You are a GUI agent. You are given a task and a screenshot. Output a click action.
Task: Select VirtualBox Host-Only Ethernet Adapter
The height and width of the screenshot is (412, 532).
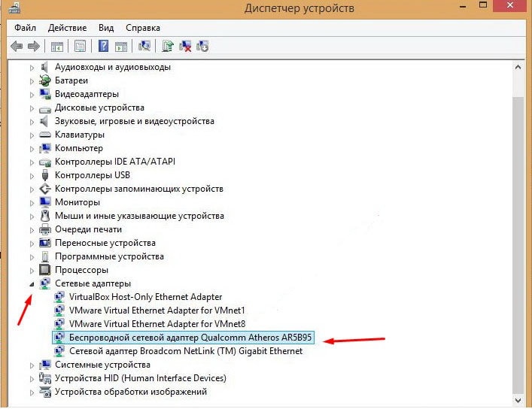pos(145,297)
